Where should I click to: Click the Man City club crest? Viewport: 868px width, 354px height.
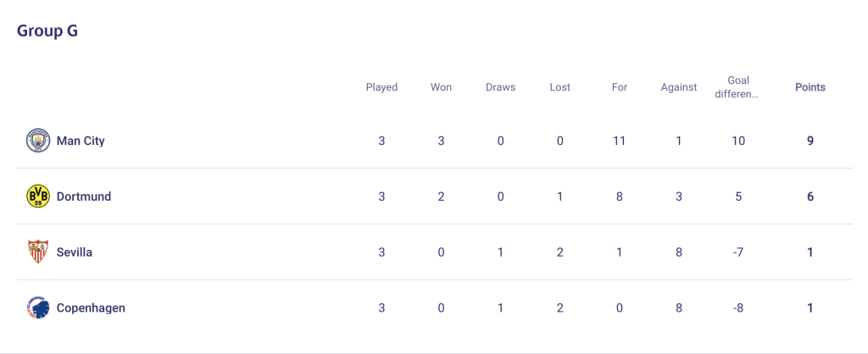tap(37, 141)
